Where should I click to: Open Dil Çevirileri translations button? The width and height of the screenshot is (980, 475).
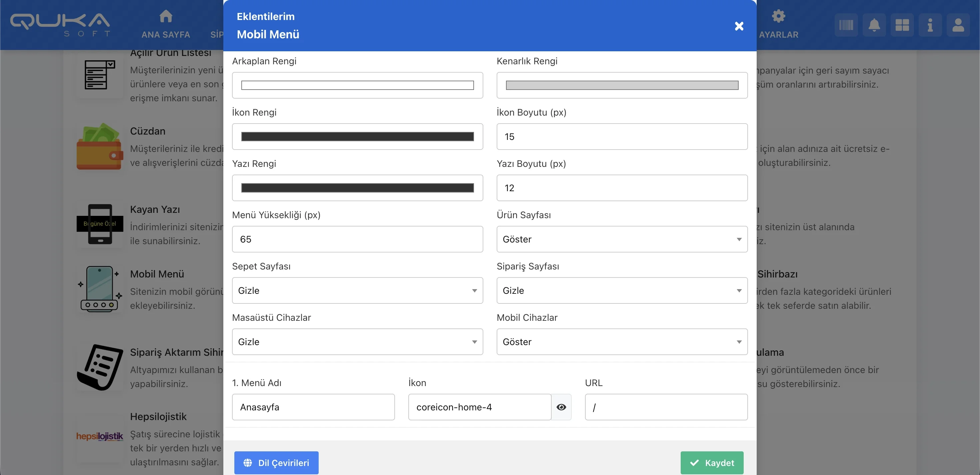pos(276,462)
